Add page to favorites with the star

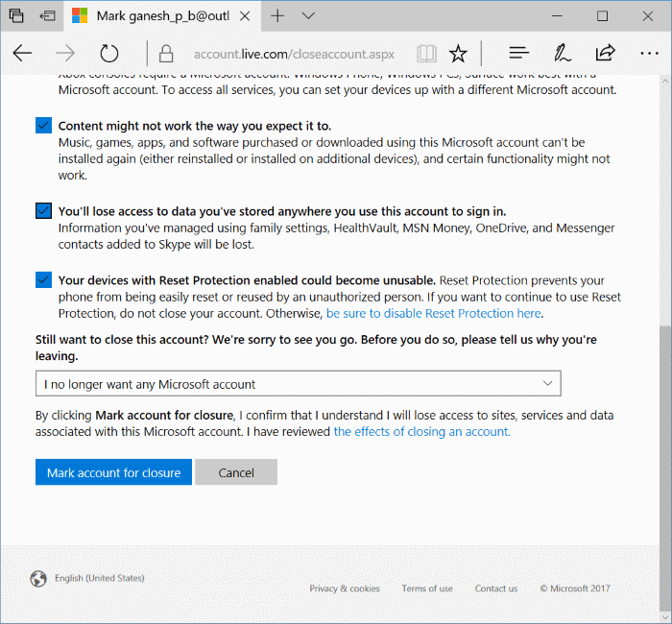pos(458,54)
